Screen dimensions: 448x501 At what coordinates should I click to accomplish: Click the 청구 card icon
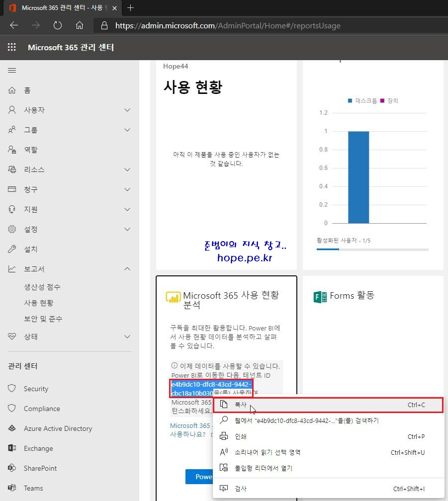12,189
